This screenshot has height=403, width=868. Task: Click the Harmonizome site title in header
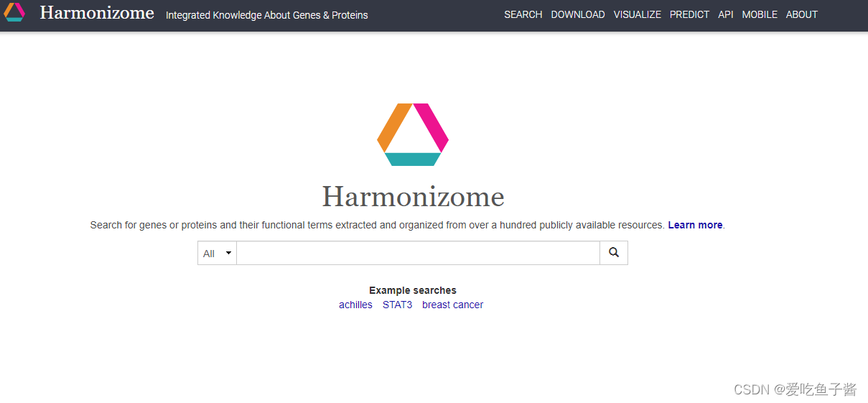97,13
